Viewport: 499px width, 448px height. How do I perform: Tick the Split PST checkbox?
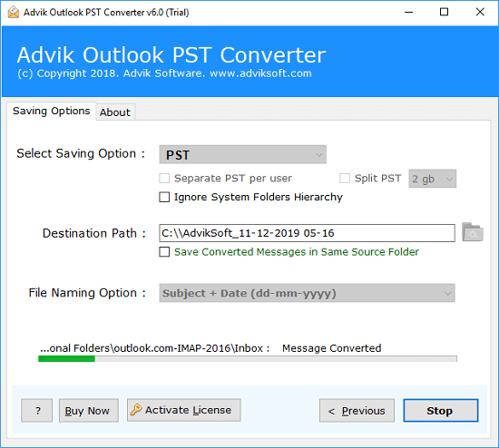(x=345, y=178)
